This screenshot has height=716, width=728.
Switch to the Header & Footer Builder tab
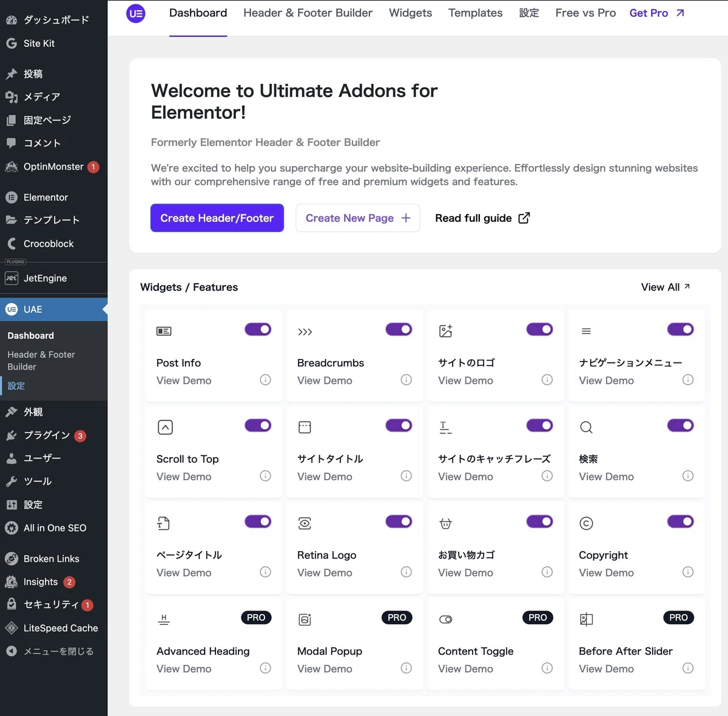coord(308,13)
